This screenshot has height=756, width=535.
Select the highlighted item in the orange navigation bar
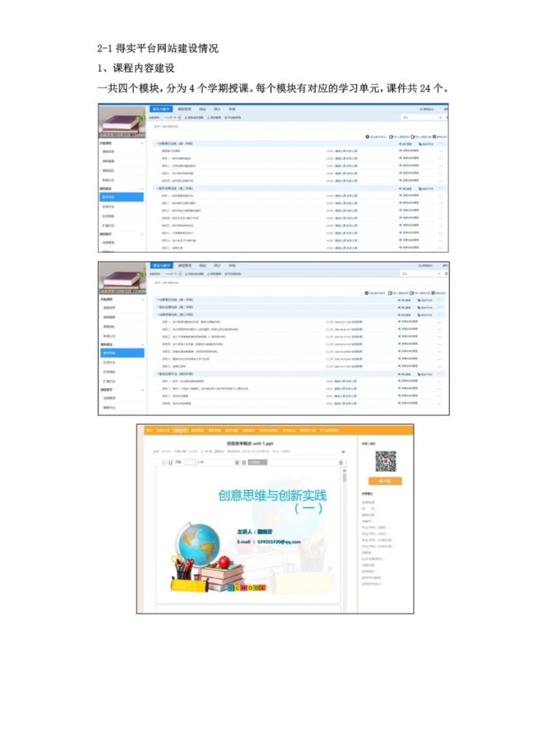(x=180, y=430)
